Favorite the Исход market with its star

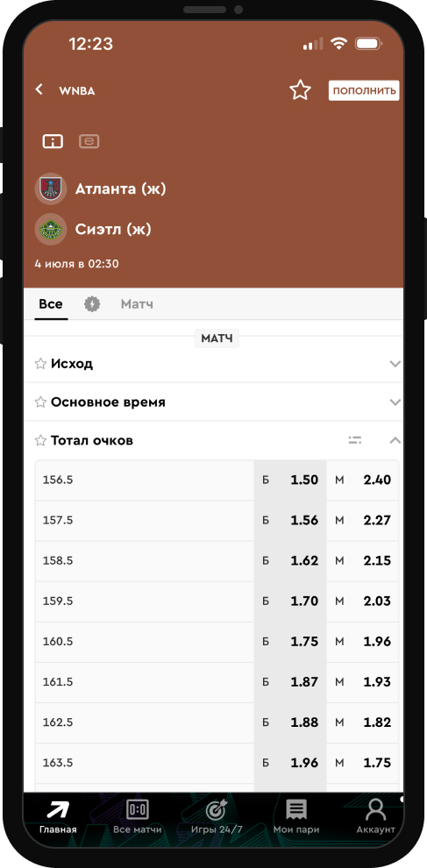coord(40,364)
